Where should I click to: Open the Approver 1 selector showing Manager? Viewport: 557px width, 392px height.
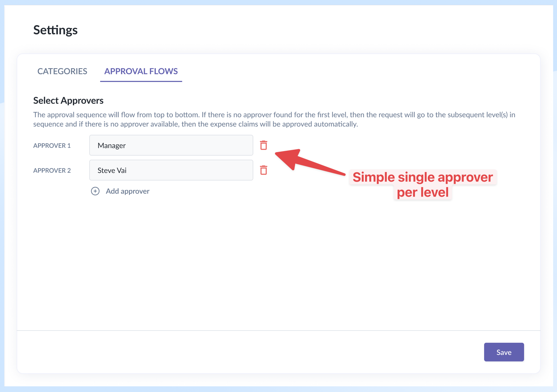coord(171,145)
